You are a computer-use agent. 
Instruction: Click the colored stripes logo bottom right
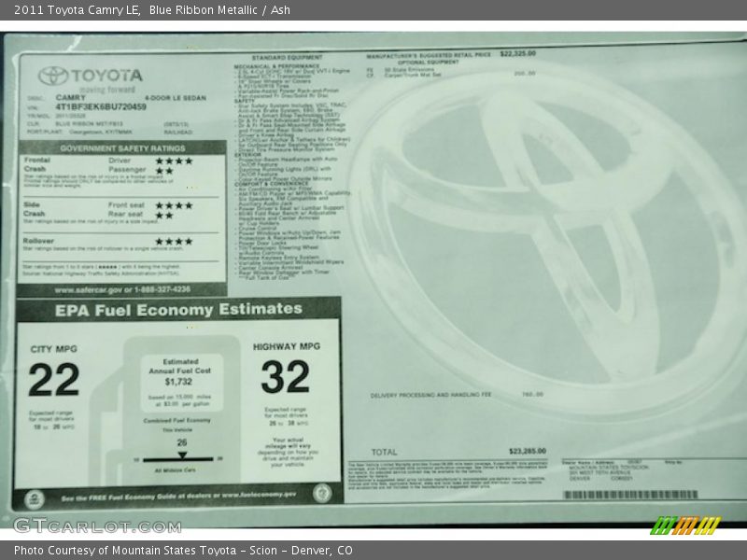pyautogui.click(x=685, y=525)
